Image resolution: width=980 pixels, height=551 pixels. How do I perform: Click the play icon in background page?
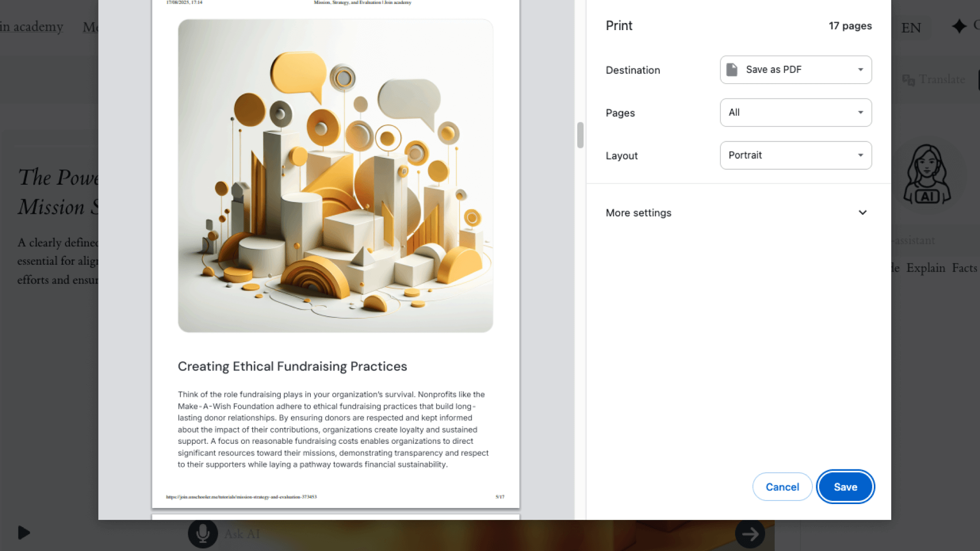[24, 533]
